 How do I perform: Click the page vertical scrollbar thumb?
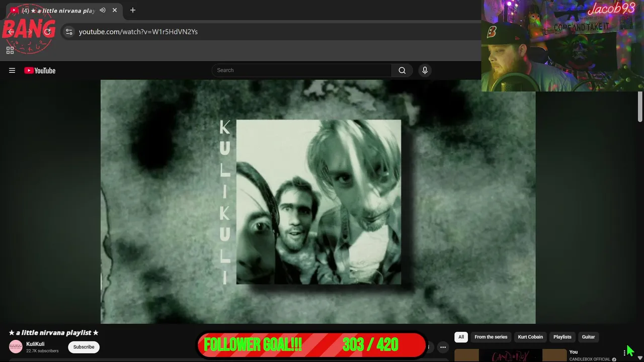coord(640,107)
